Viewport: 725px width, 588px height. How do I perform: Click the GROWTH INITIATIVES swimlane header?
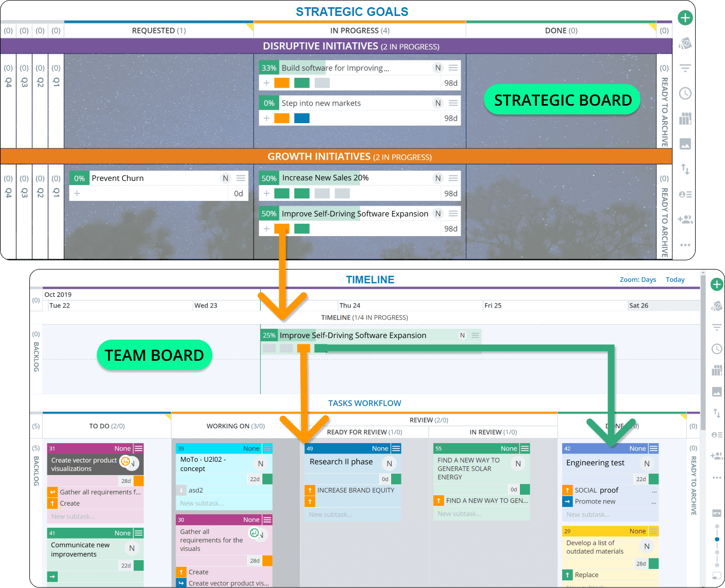pos(336,157)
